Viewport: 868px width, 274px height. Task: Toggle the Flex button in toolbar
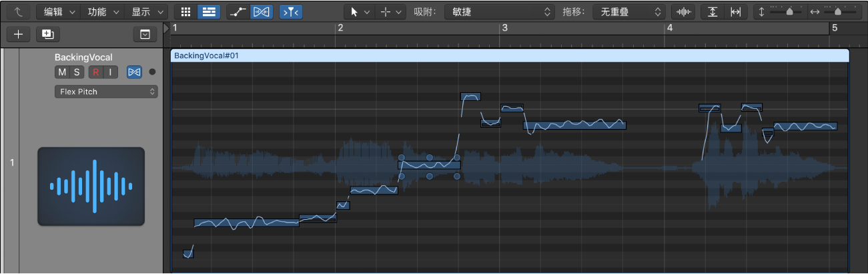click(x=262, y=11)
